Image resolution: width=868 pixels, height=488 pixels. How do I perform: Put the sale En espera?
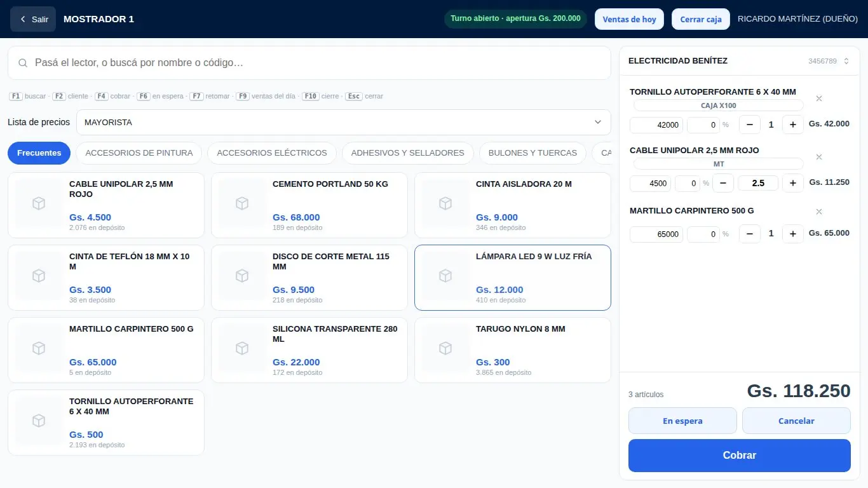point(682,421)
